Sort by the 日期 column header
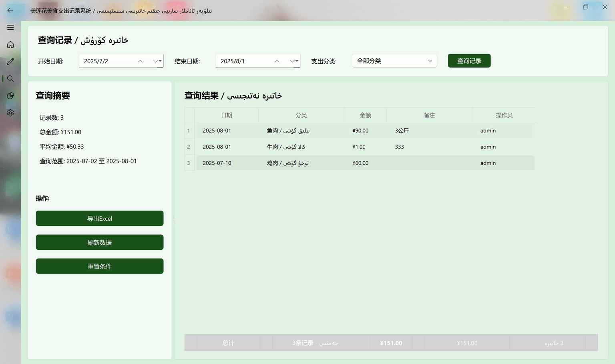The image size is (615, 364). point(227,115)
